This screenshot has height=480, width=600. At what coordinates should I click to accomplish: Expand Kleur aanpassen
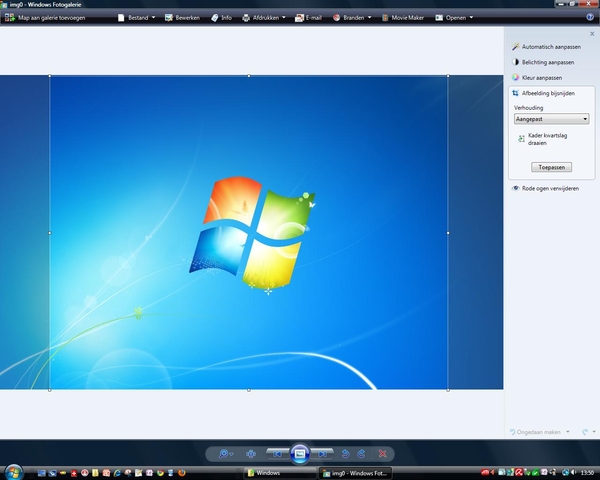pyautogui.click(x=542, y=78)
